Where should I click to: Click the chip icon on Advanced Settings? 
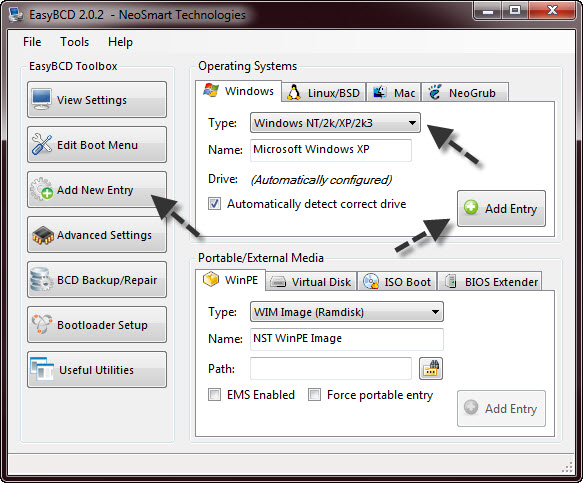(43, 235)
